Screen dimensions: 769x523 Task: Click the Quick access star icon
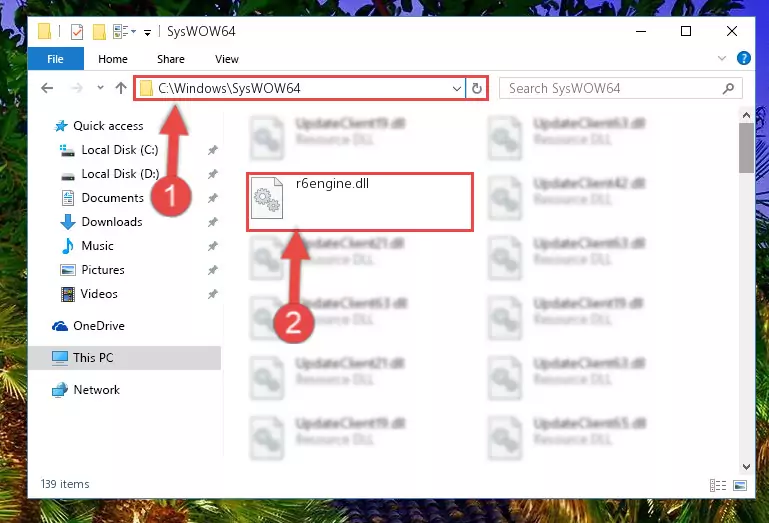click(61, 126)
